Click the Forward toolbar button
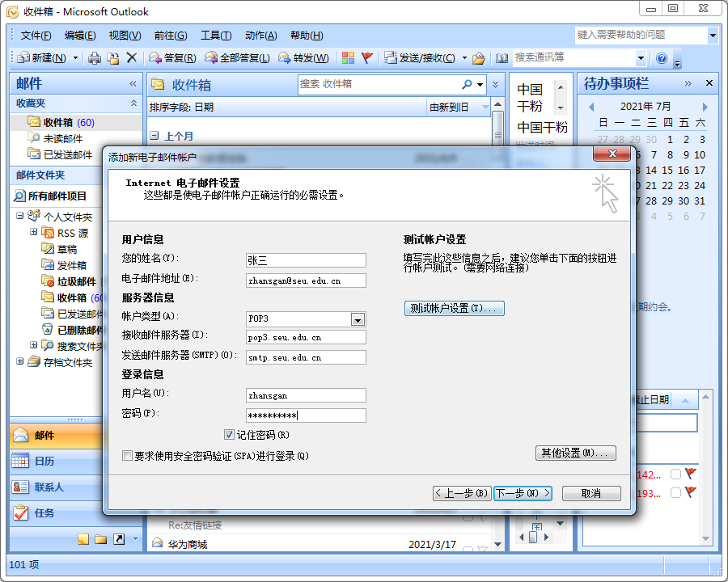Viewport: 728px width, 582px height. 303,58
